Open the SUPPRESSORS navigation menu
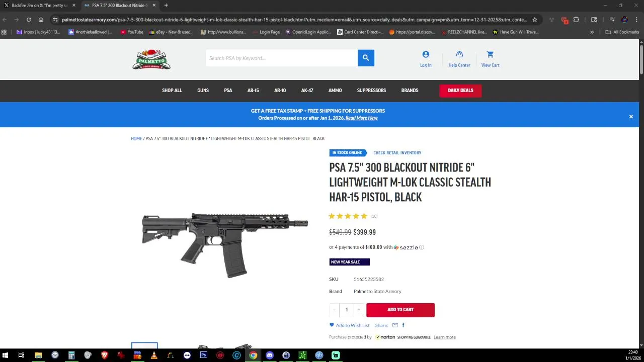644x362 pixels. point(371,90)
